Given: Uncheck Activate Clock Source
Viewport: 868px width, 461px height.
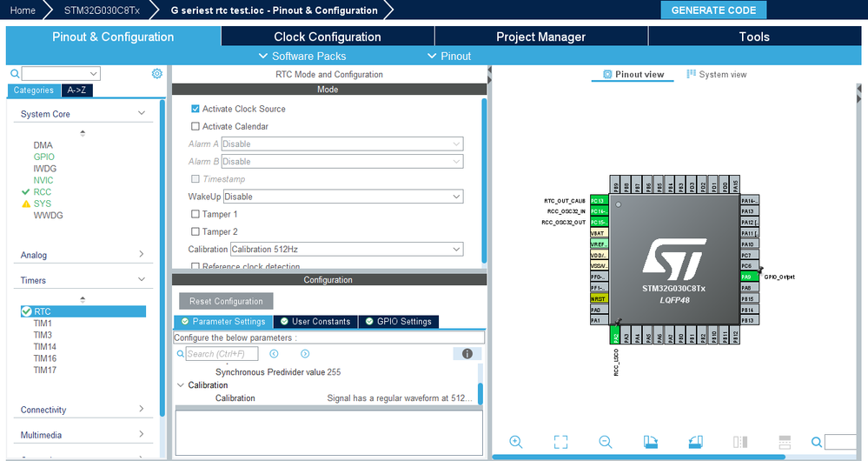Looking at the screenshot, I should coord(195,109).
